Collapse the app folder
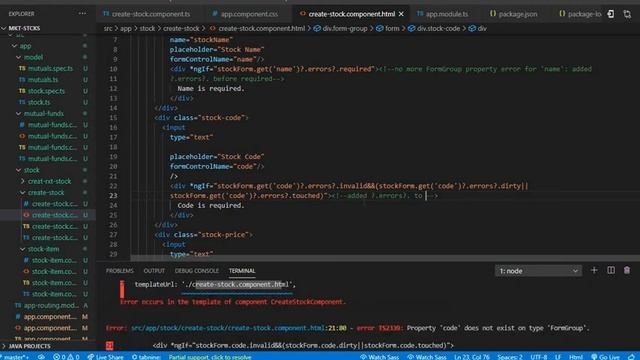Viewport: 640px width, 360px height. coord(25,46)
